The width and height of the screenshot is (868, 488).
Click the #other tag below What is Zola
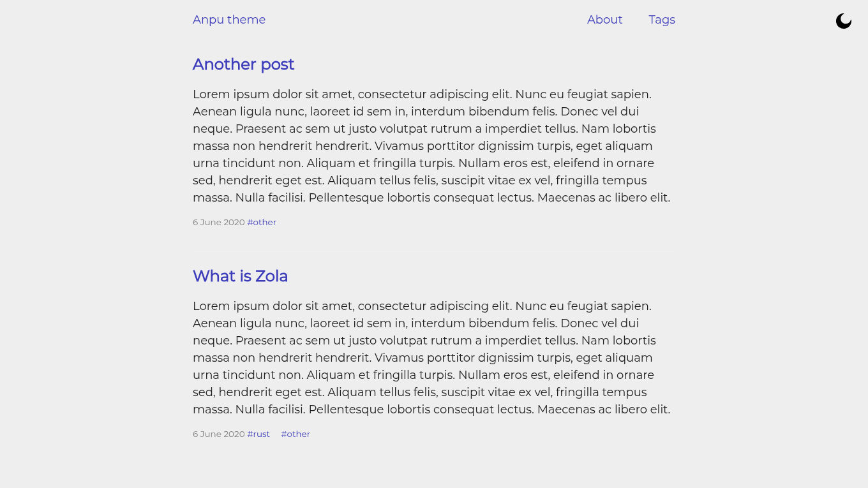tap(296, 434)
